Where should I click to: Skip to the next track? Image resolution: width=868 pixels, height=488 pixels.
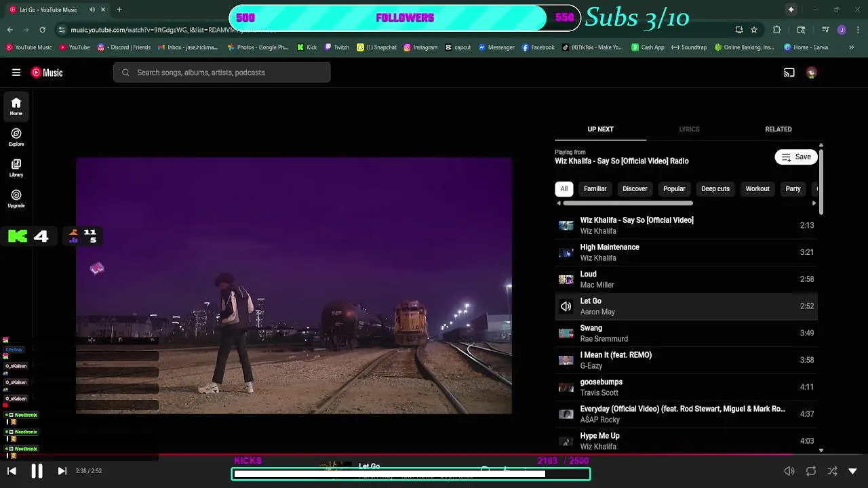62,471
